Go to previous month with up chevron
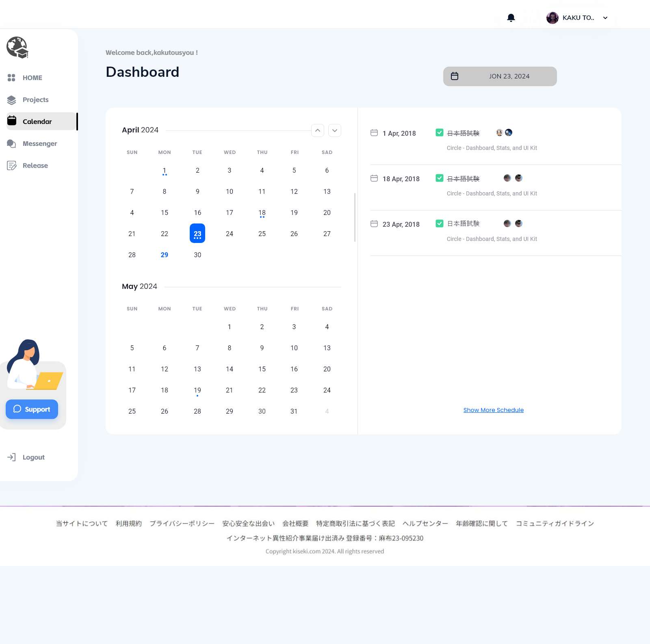 click(318, 130)
